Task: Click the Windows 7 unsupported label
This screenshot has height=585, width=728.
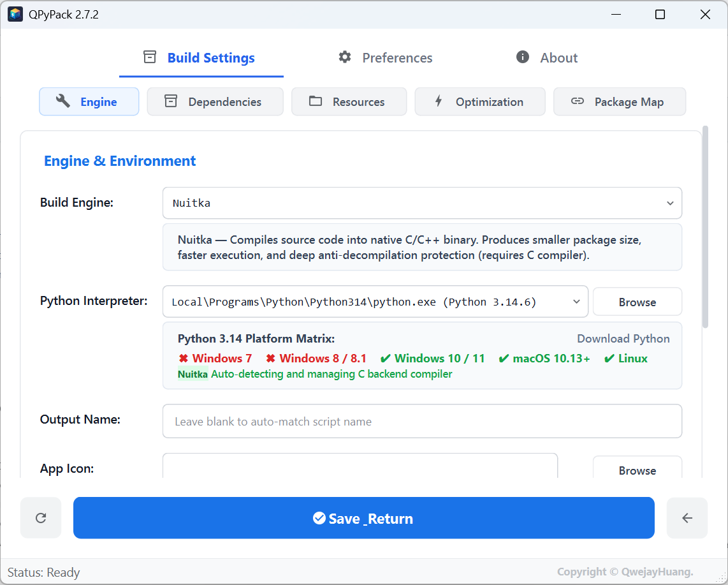Action: (215, 359)
